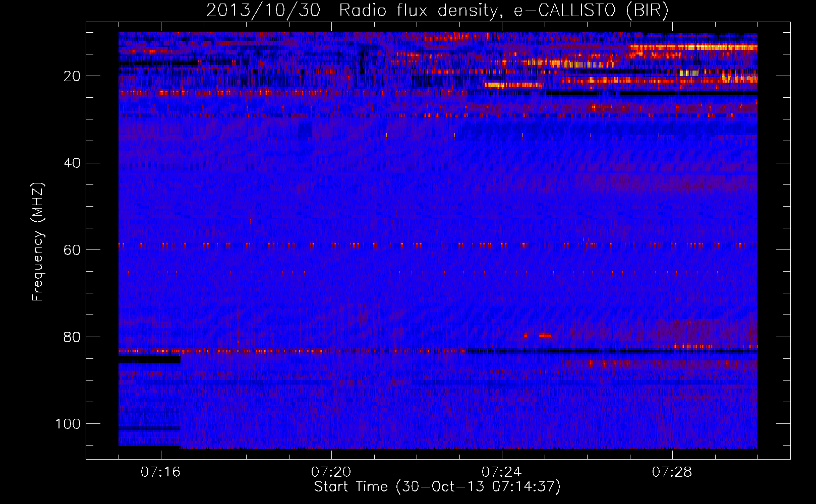This screenshot has width=816, height=504.
Task: Click the 40 MHz frequency tick label
Action: [x=72, y=163]
